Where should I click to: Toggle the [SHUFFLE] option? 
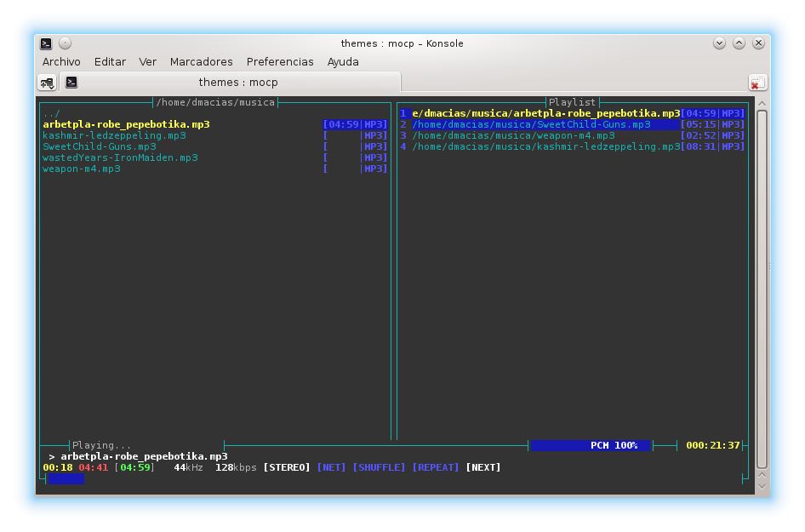pos(379,468)
